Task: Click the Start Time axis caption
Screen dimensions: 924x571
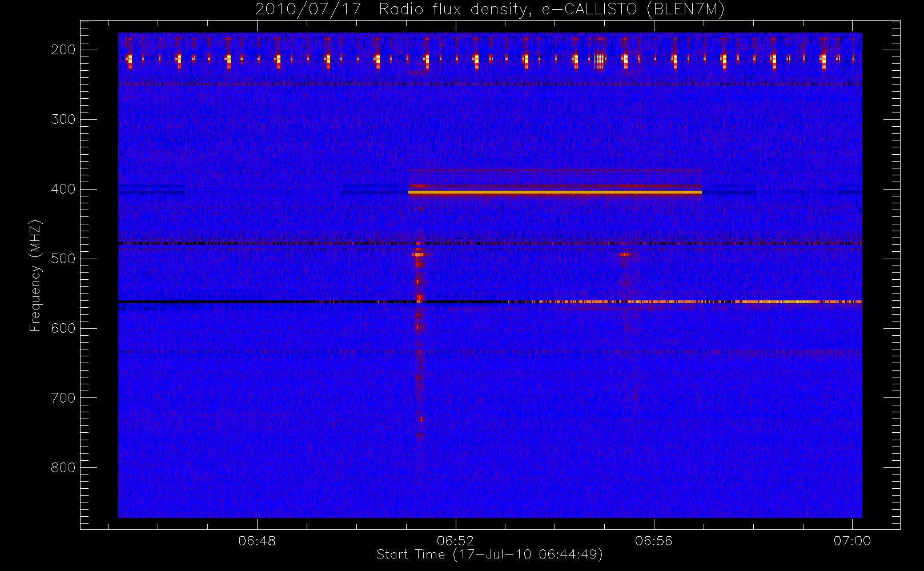Action: (490, 554)
